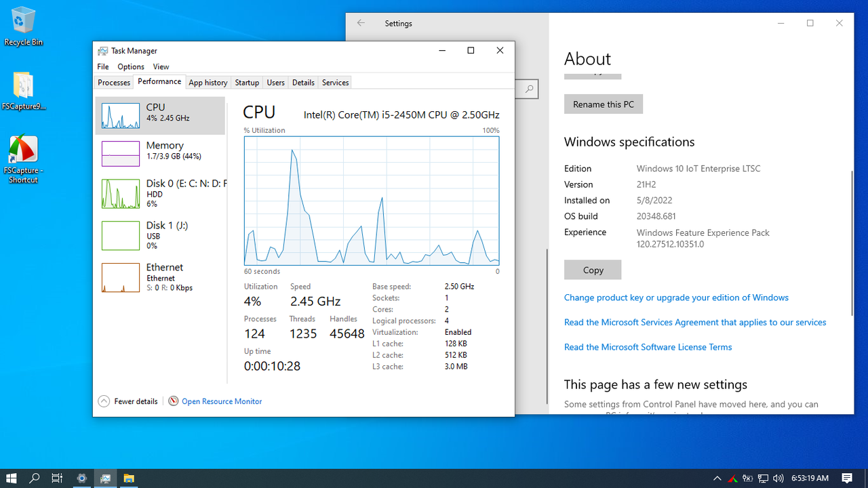Open taskbar Search
This screenshot has height=488, width=868.
coord(35,479)
